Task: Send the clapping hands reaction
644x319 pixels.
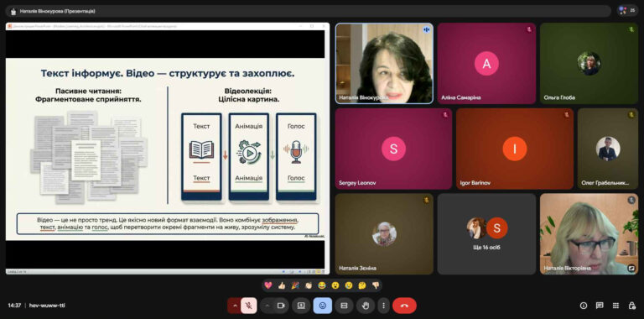Action: click(x=309, y=285)
